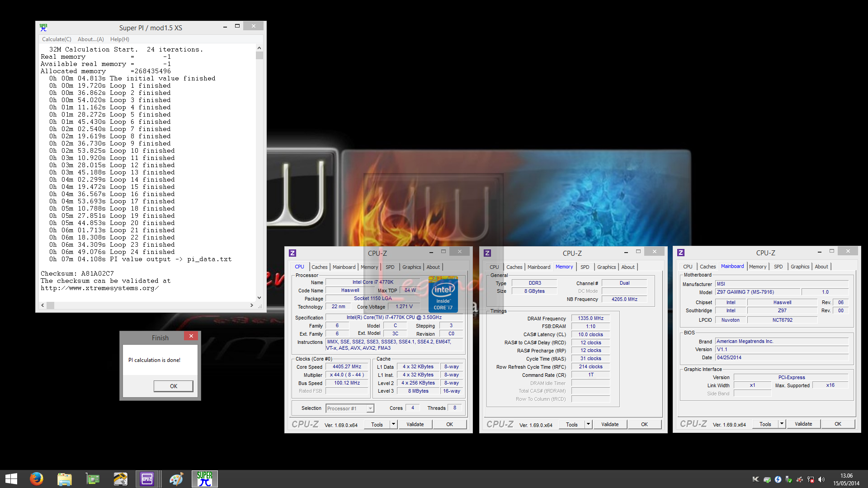Open SPD tab in the Memory CPU-Z window
Screen dimensions: 868x488
click(x=585, y=267)
